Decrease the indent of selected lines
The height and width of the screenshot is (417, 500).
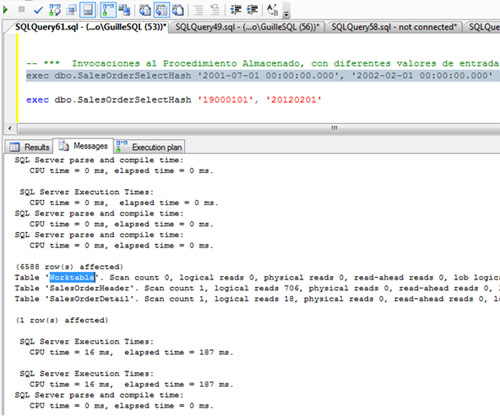(236, 10)
